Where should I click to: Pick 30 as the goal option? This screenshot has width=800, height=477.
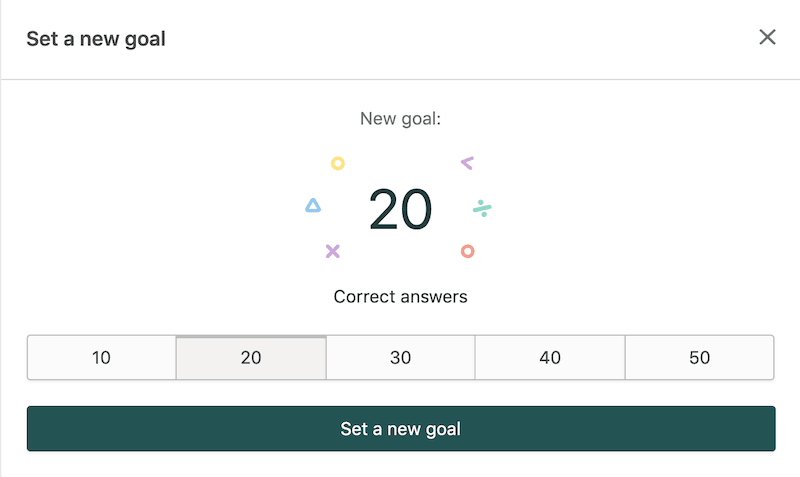(400, 358)
